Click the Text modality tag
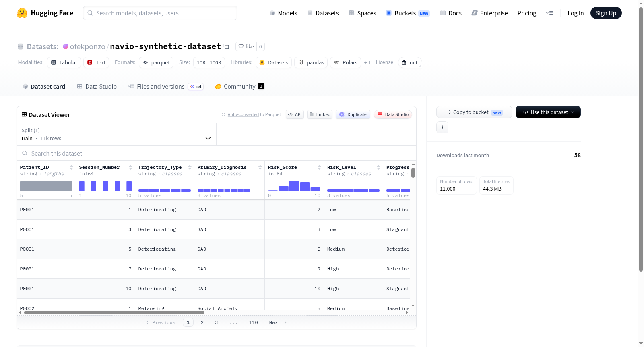 [96, 62]
